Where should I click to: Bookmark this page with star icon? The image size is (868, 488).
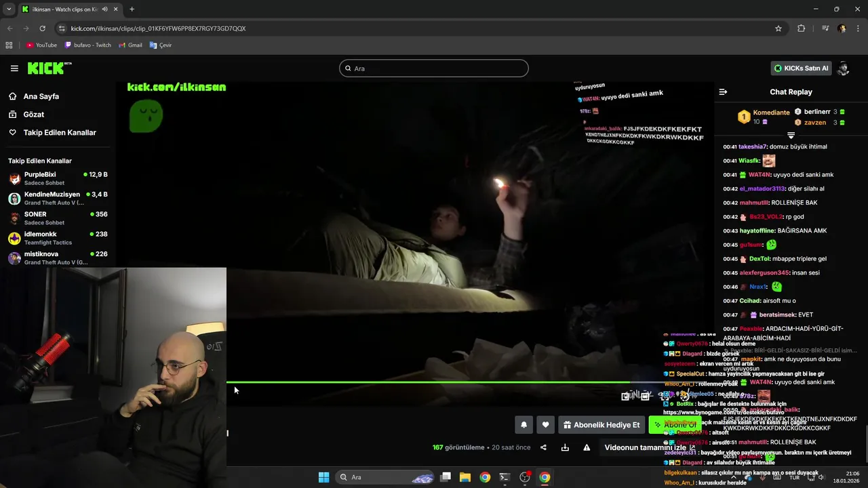(x=778, y=28)
